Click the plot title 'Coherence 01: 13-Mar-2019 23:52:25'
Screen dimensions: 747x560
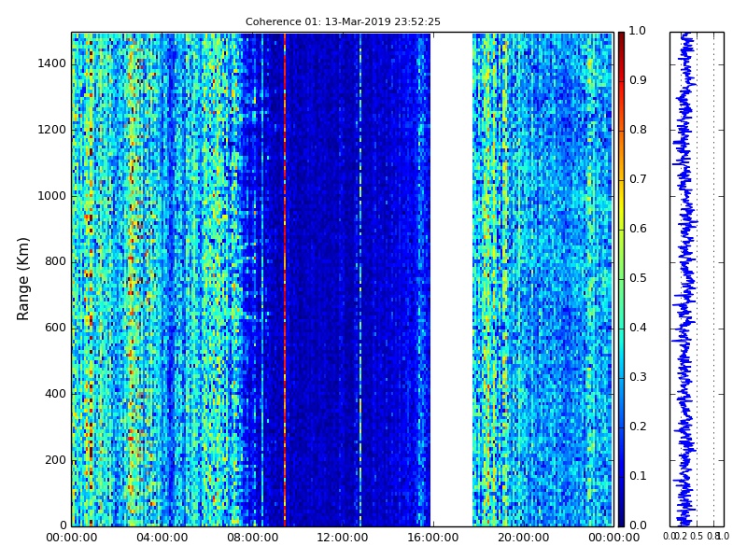point(343,21)
